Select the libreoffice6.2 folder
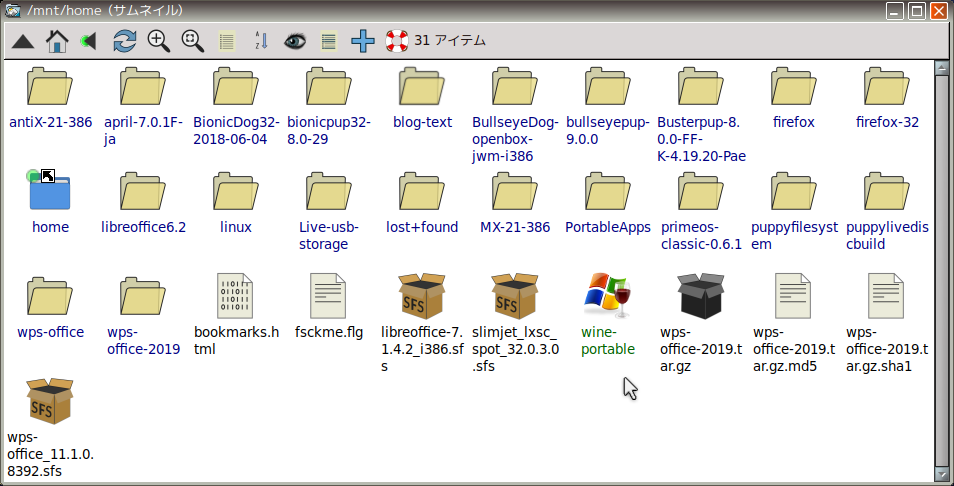The width and height of the screenshot is (954, 486). point(143,190)
